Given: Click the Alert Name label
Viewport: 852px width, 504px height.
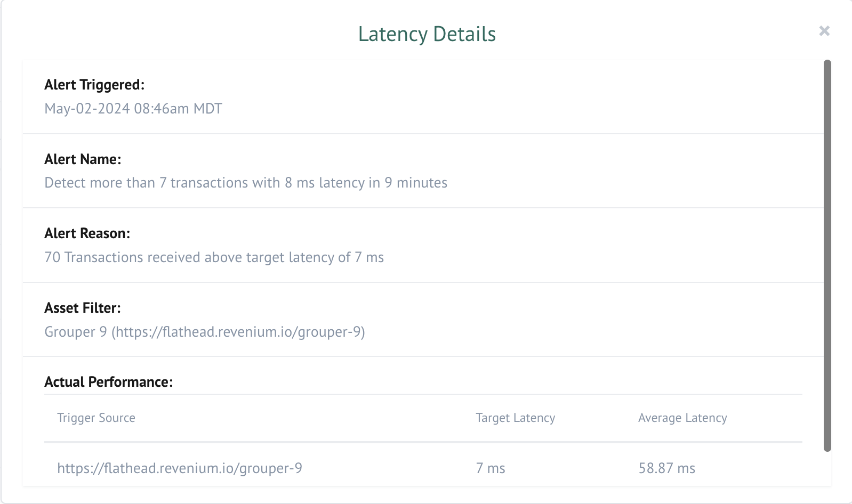Looking at the screenshot, I should [x=83, y=159].
